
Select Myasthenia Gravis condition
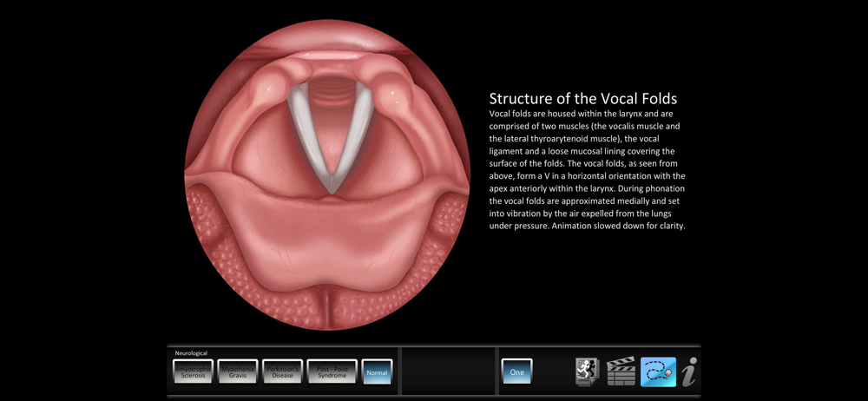[238, 371]
